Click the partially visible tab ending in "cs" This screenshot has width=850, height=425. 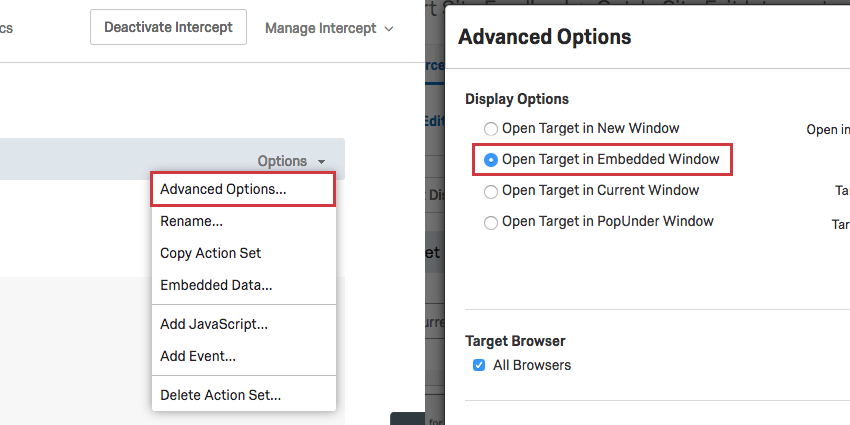click(x=6, y=28)
